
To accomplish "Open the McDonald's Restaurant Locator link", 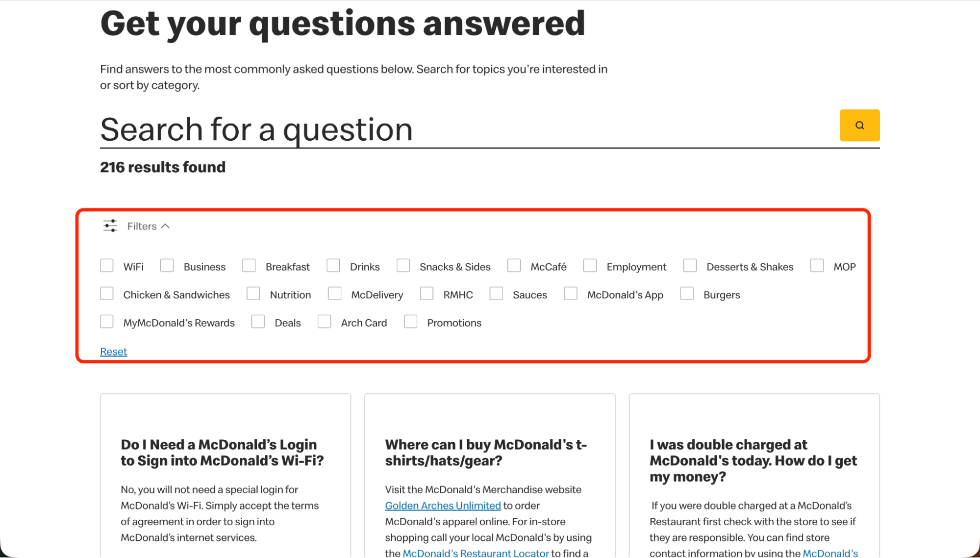I will pos(475,553).
